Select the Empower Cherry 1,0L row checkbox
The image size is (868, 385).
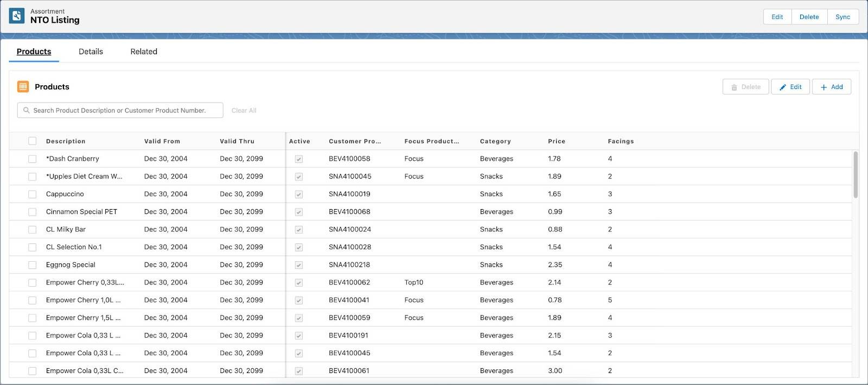(x=33, y=300)
